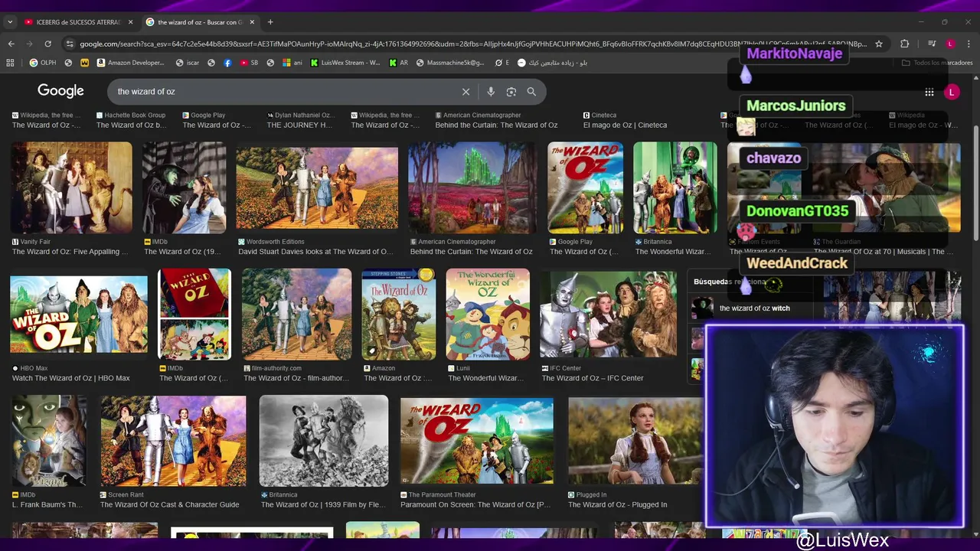
Task: Open Amazon Developer bookmark
Action: 130,63
